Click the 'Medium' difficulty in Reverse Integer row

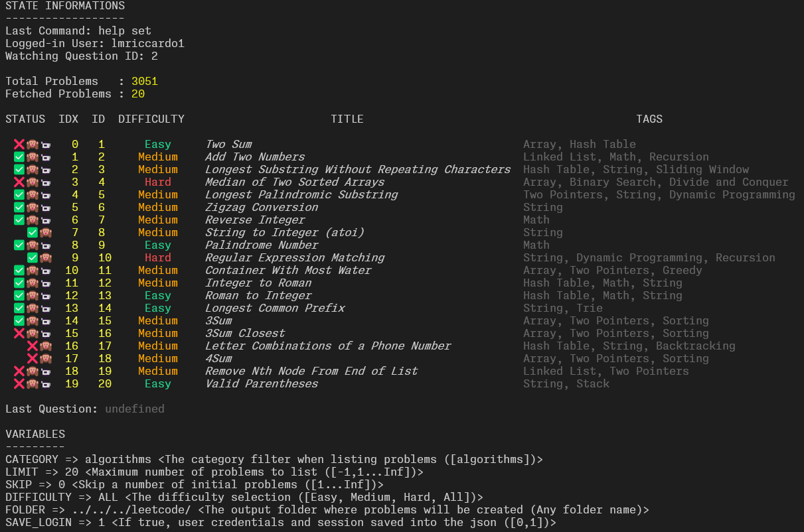(x=158, y=220)
